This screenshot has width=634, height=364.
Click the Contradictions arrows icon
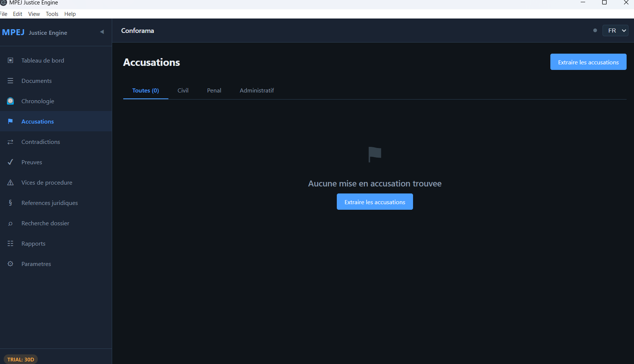click(x=10, y=142)
